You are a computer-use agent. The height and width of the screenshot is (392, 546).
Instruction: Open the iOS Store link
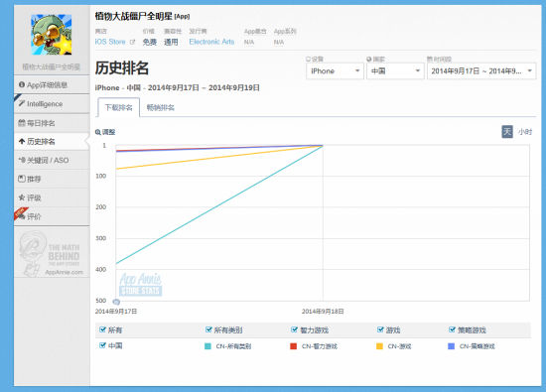click(110, 42)
